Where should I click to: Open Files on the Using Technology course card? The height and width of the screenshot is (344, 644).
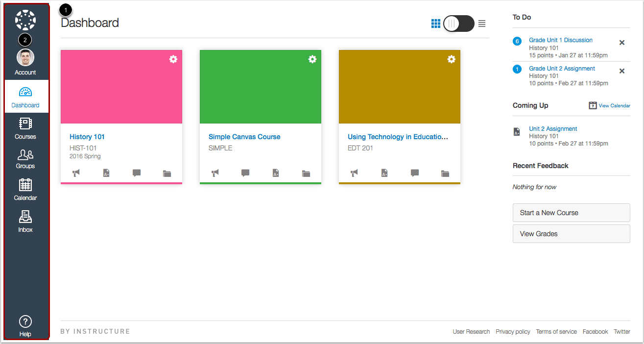445,173
